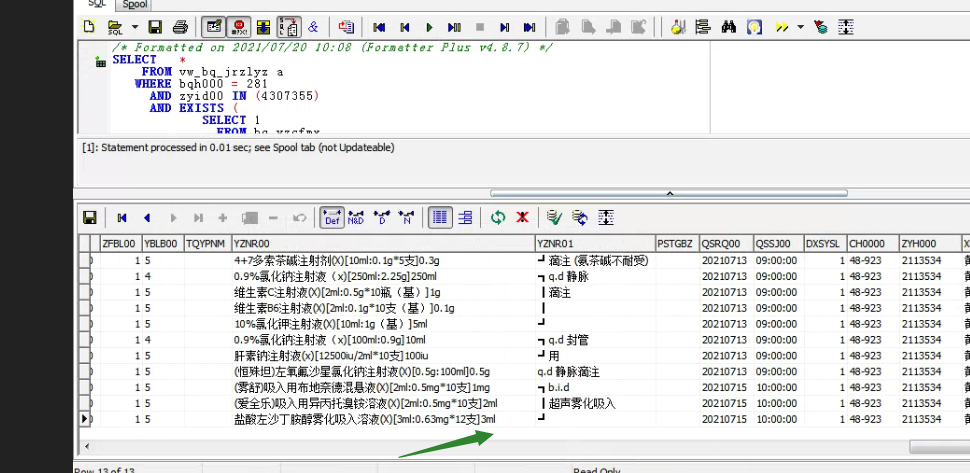The height and width of the screenshot is (473, 970).
Task: Click the row height adjust icon in the top toolbar
Action: coord(846,27)
